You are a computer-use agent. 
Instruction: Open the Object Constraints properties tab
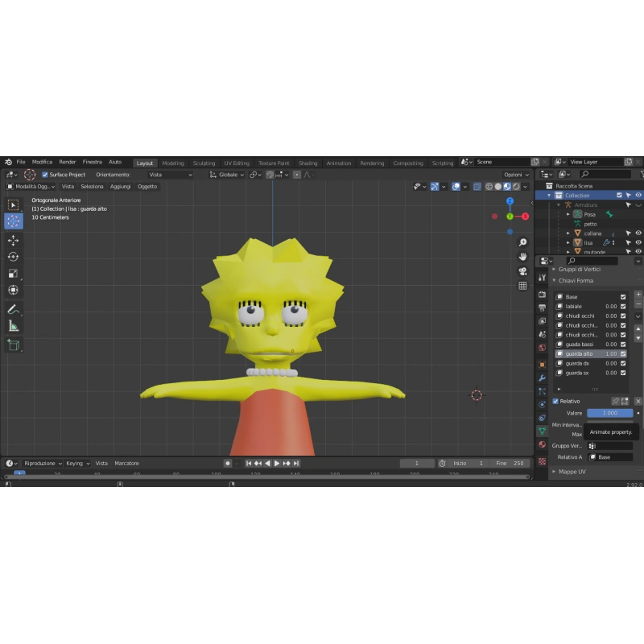coord(542,418)
